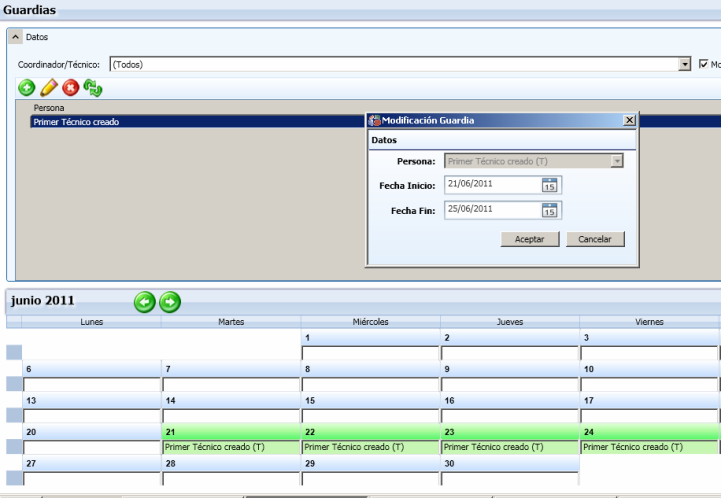Click the Persona column header
Viewport: 721px width, 498px height.
tap(49, 107)
